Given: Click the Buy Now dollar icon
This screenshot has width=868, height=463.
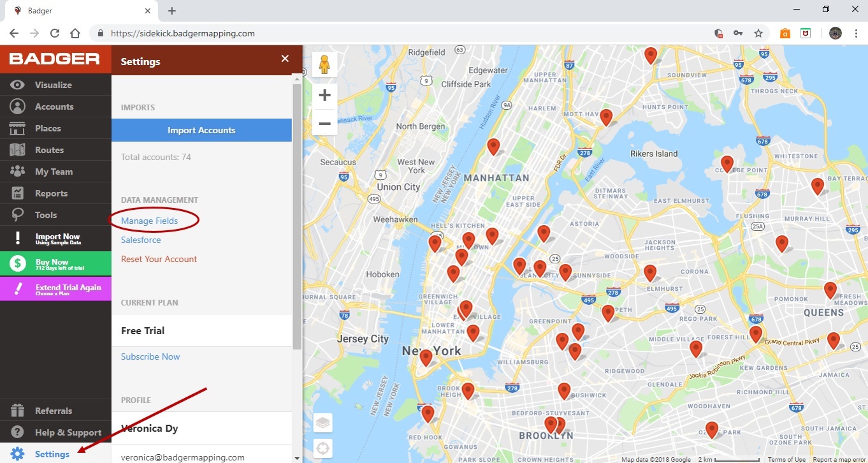Looking at the screenshot, I should click(18, 263).
